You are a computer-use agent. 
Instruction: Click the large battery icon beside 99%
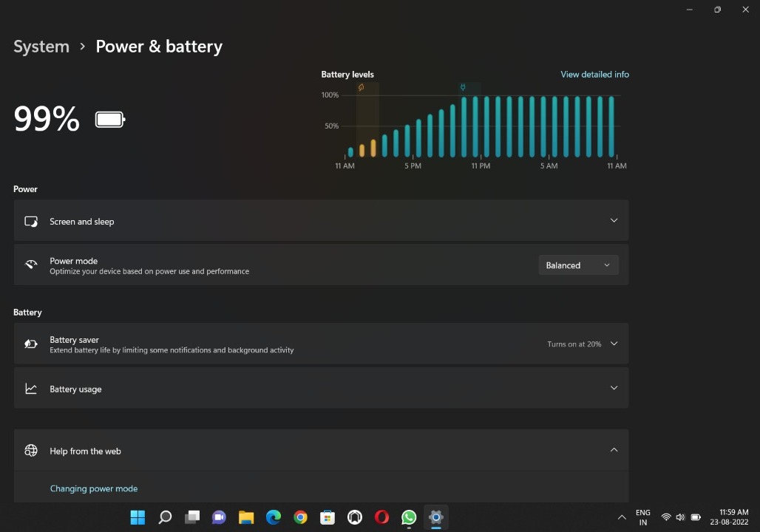(110, 120)
